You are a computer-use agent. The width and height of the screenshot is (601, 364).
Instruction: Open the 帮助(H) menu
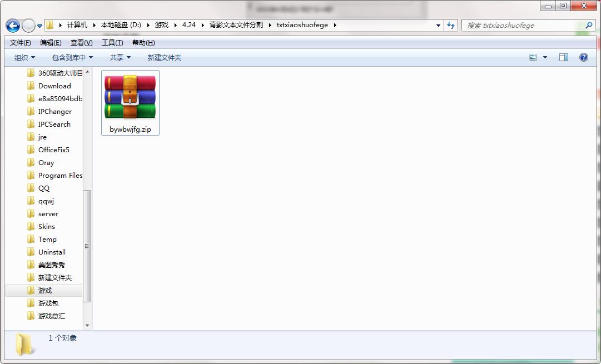tap(144, 43)
